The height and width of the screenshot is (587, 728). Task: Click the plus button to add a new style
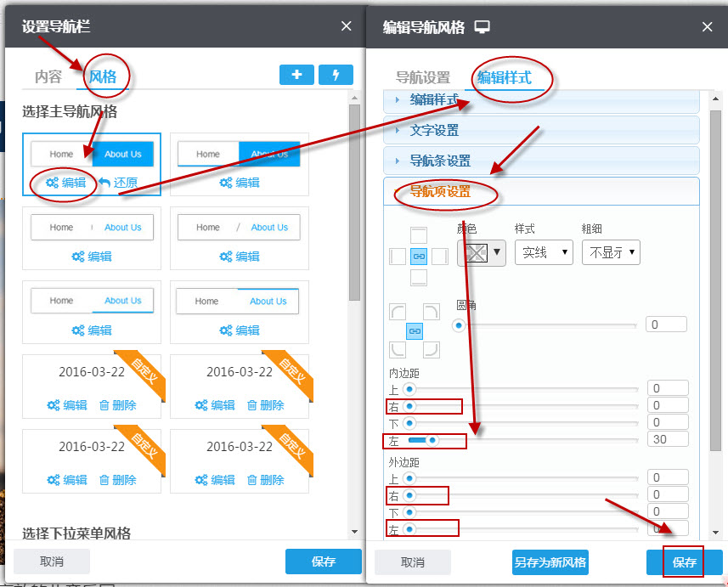[296, 75]
